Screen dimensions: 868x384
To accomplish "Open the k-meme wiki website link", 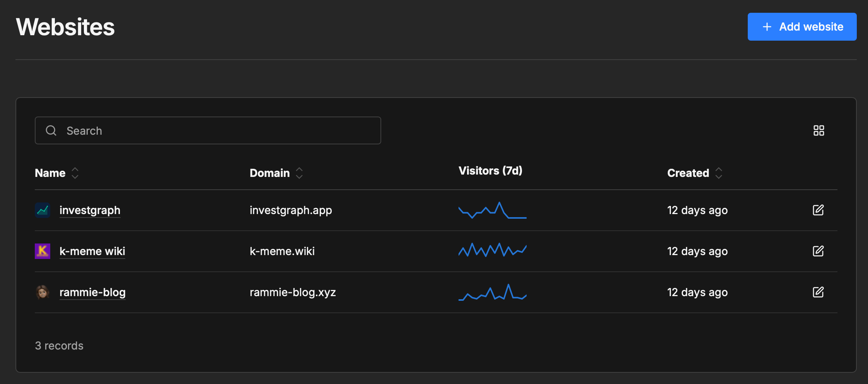I will (x=92, y=251).
